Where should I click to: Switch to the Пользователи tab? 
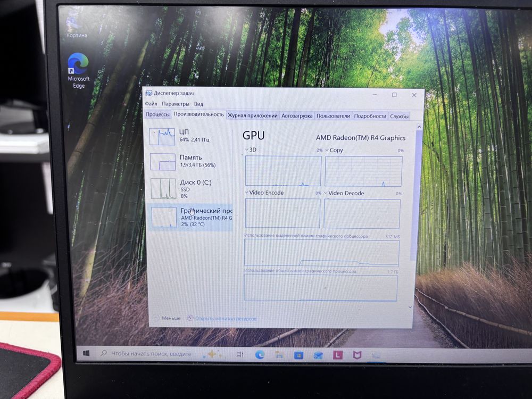point(333,116)
